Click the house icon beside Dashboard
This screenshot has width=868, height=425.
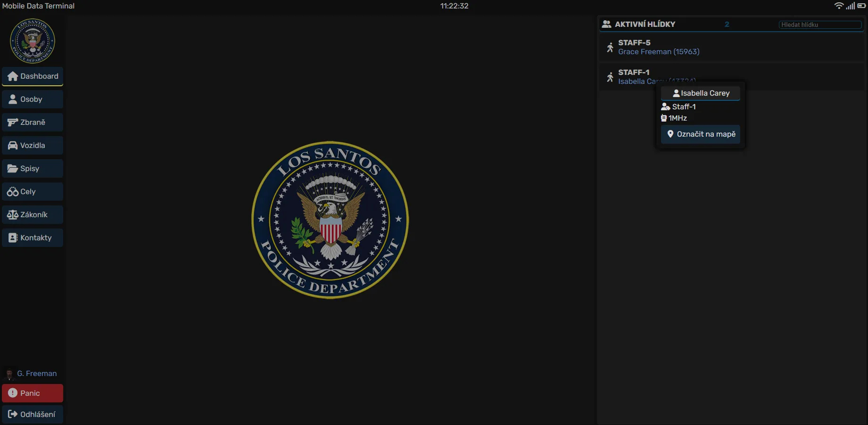13,76
